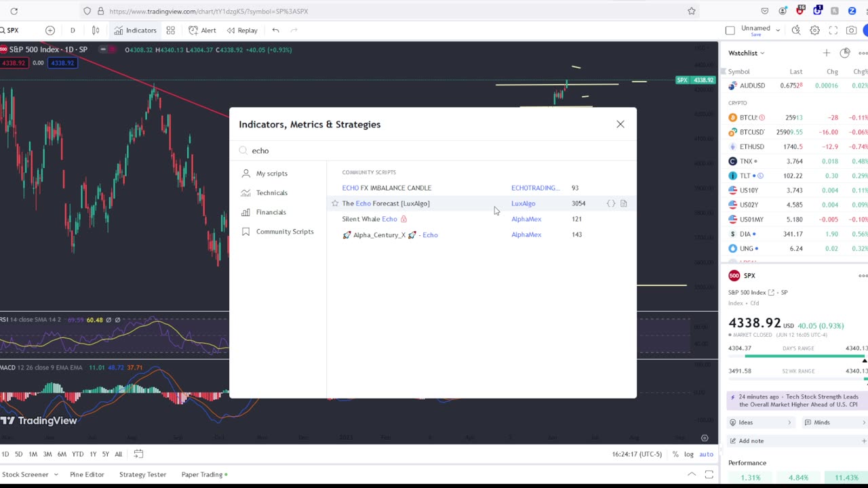Bookmark this page with the star

tap(692, 11)
